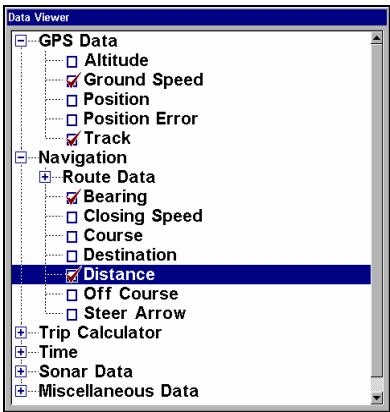Click the Ground Speed text label
This screenshot has height=412, width=390.
144,80
